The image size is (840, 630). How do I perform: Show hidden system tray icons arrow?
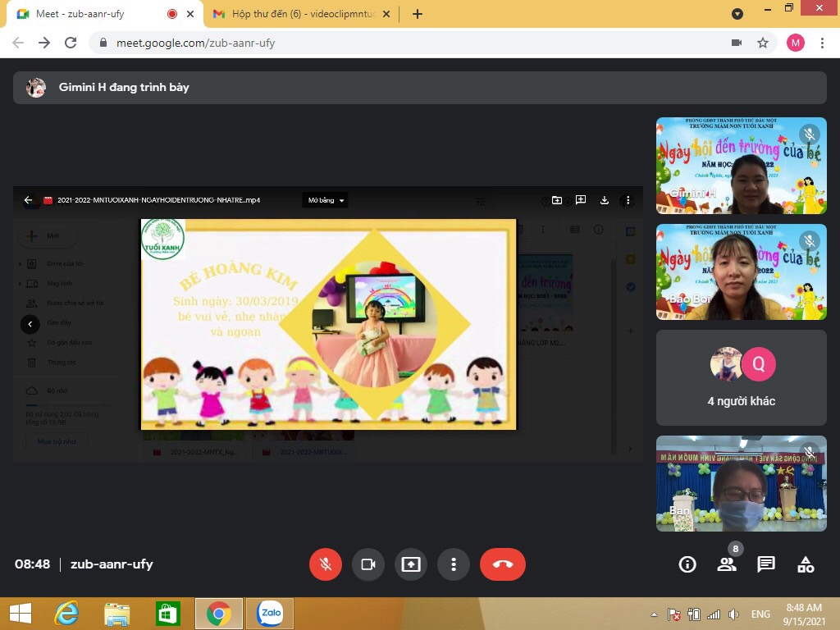[x=654, y=614]
